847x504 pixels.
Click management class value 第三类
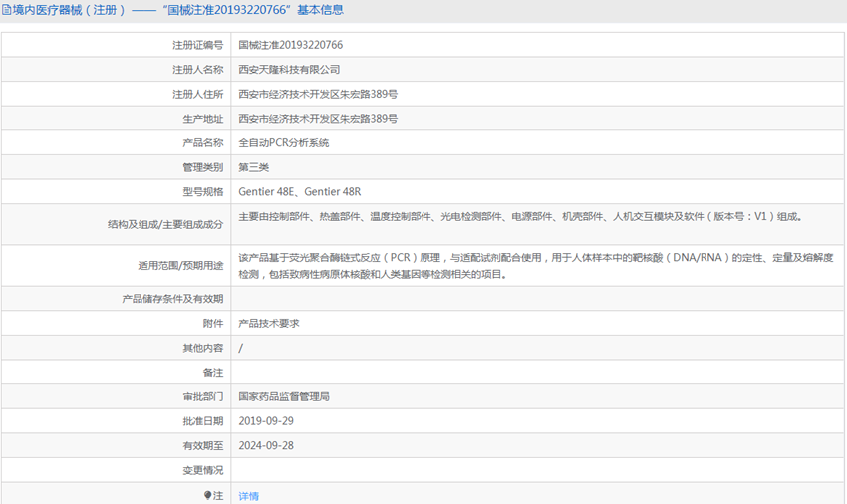[x=253, y=167]
